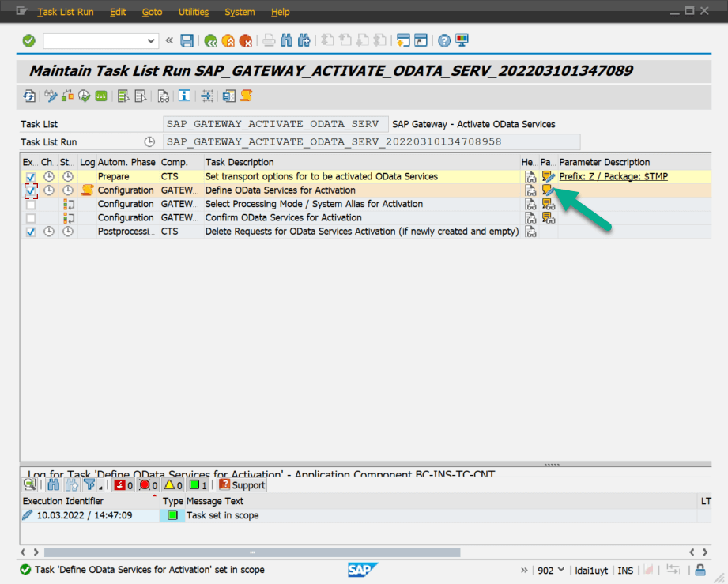This screenshot has height=584, width=728.
Task: Open the System menu
Action: (x=240, y=12)
